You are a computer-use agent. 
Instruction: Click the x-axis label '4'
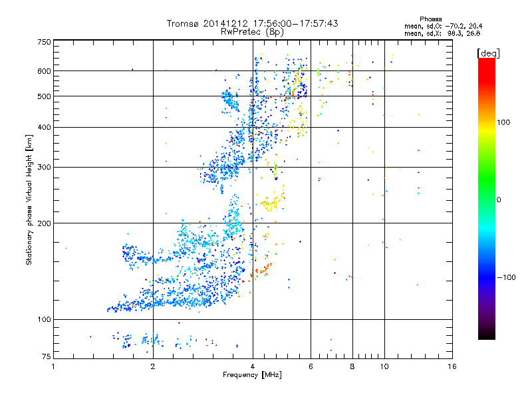[253, 366]
